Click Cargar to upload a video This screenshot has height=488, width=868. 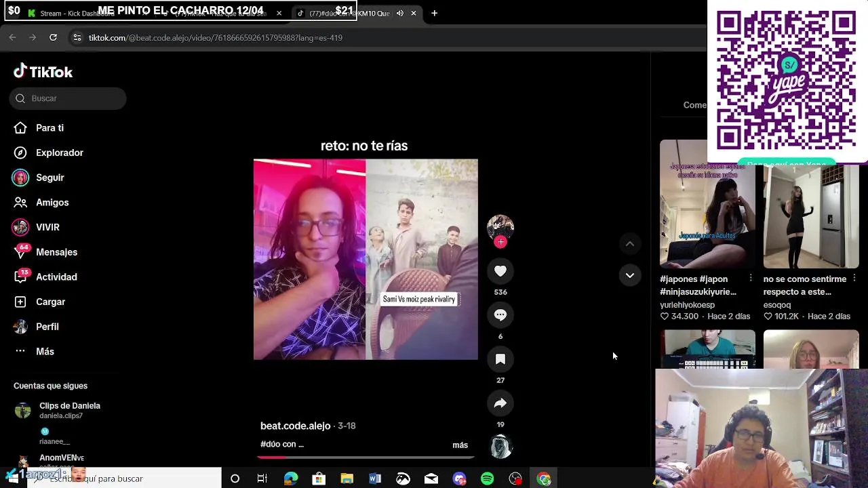coord(39,302)
